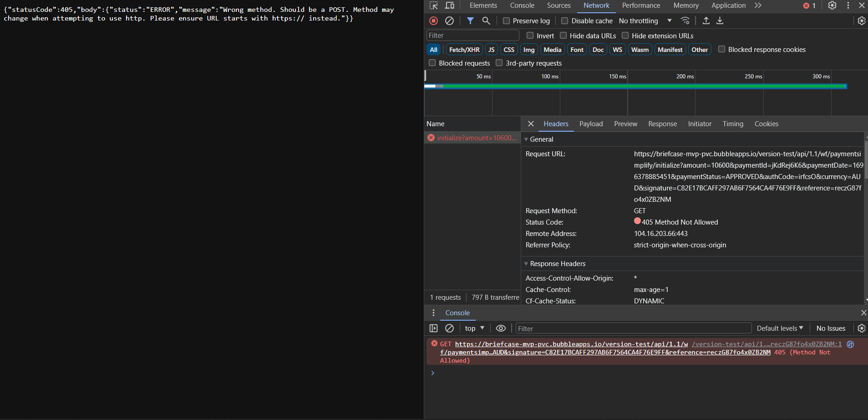Viewport: 868px width, 420px height.
Task: Open the Application tab
Action: pyautogui.click(x=728, y=5)
